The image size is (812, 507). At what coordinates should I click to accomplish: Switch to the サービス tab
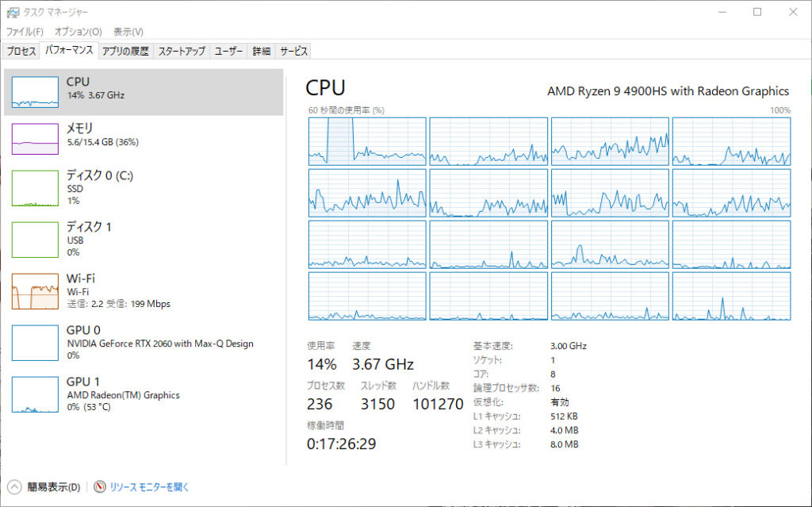tap(293, 51)
